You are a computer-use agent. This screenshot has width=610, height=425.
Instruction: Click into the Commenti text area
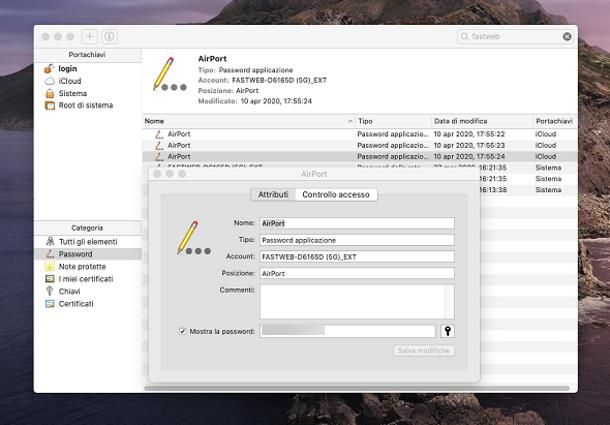(x=357, y=302)
